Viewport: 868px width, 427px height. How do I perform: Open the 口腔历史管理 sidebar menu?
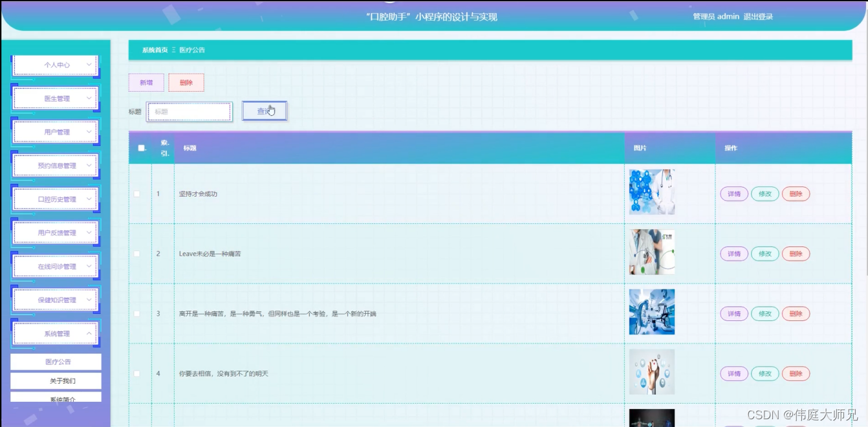(x=56, y=199)
